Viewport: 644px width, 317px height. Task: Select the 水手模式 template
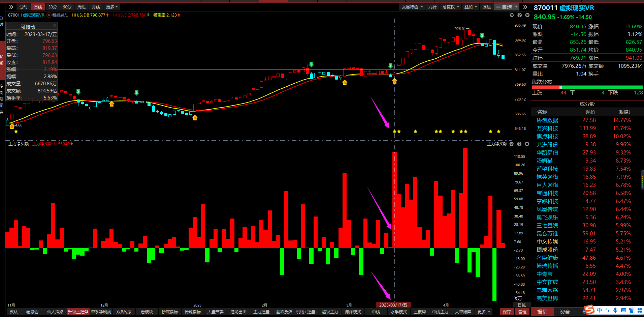[x=399, y=312]
